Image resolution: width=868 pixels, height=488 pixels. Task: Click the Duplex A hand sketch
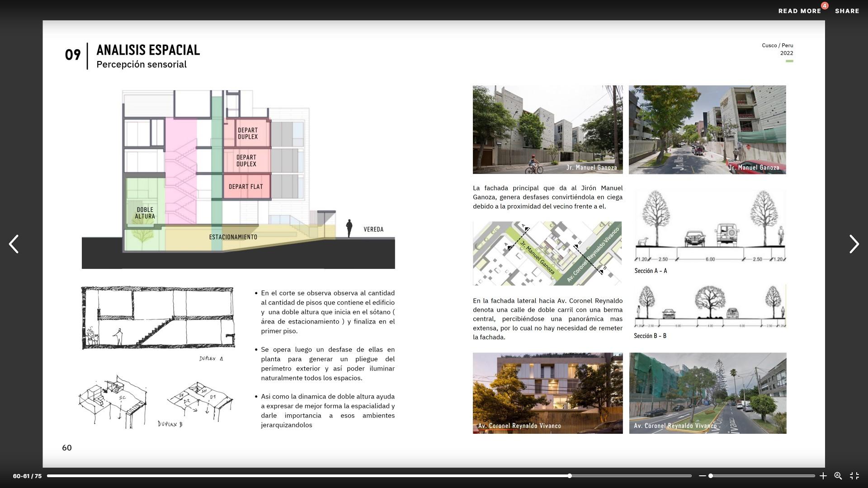coord(158,318)
